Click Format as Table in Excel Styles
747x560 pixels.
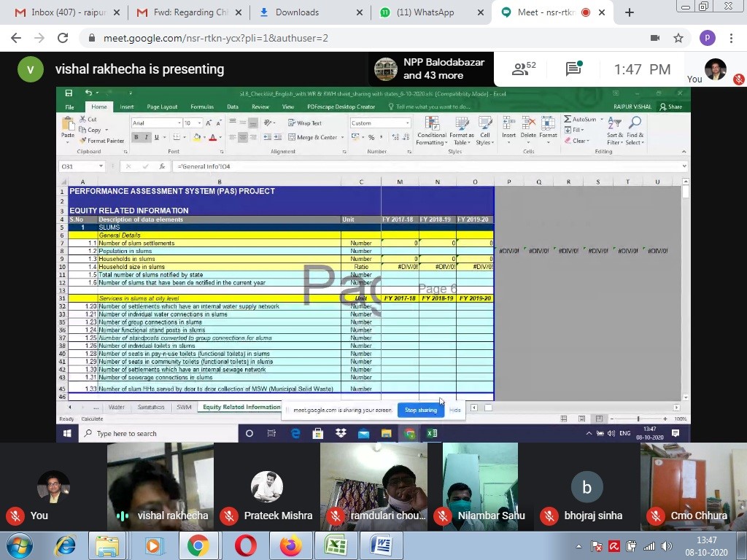pyautogui.click(x=461, y=131)
